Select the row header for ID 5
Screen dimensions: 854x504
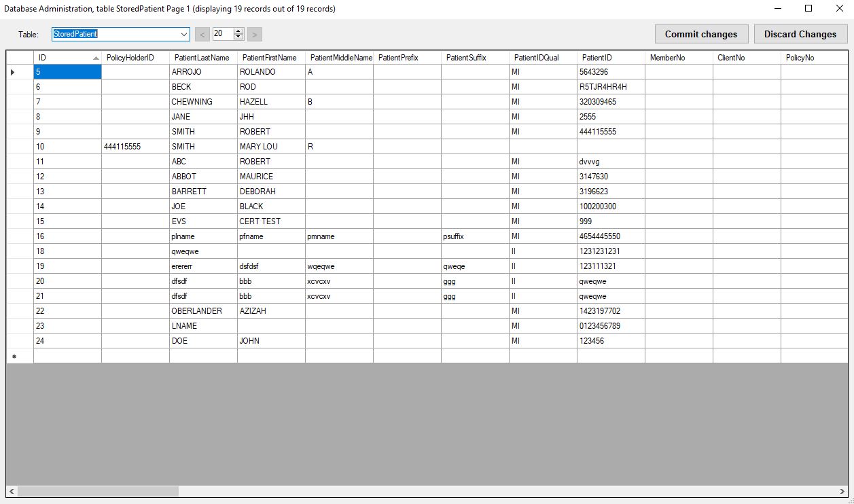coord(20,72)
